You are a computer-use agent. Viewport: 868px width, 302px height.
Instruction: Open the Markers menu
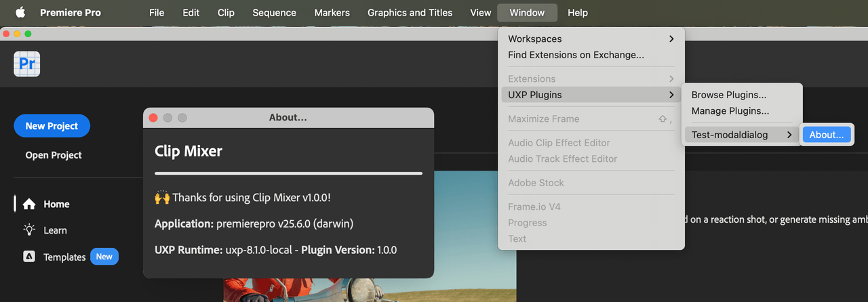(x=332, y=12)
